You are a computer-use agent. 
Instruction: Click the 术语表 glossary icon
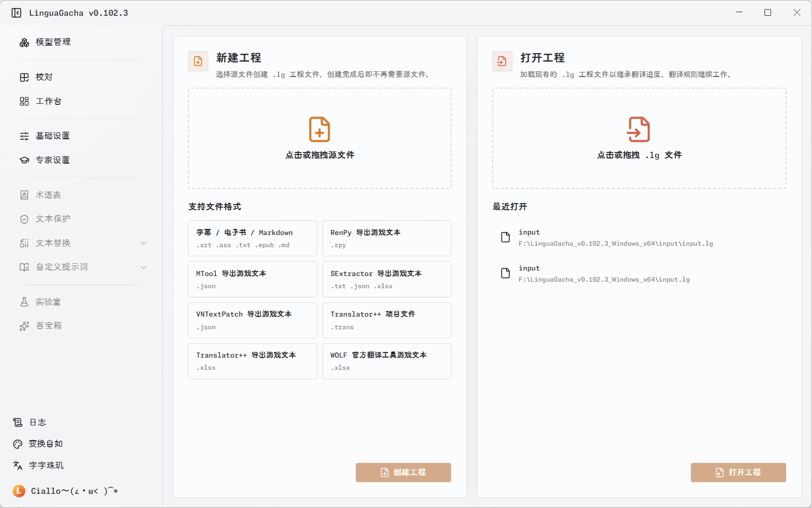pyautogui.click(x=24, y=195)
